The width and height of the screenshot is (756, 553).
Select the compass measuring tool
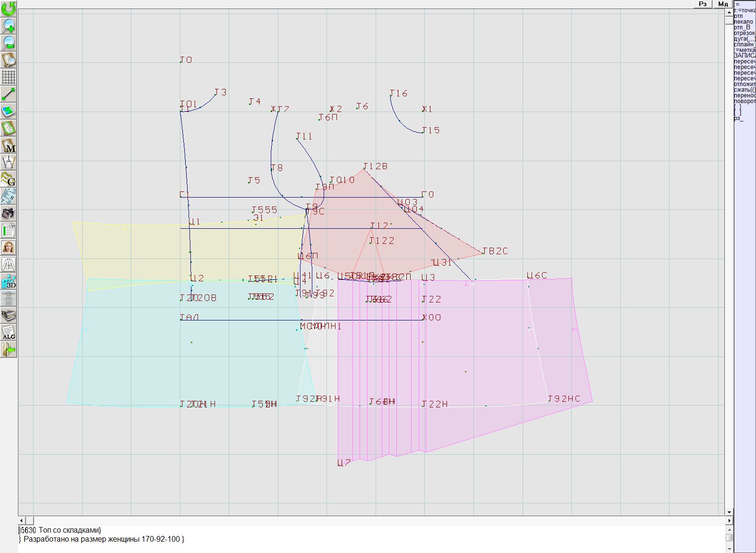9,163
